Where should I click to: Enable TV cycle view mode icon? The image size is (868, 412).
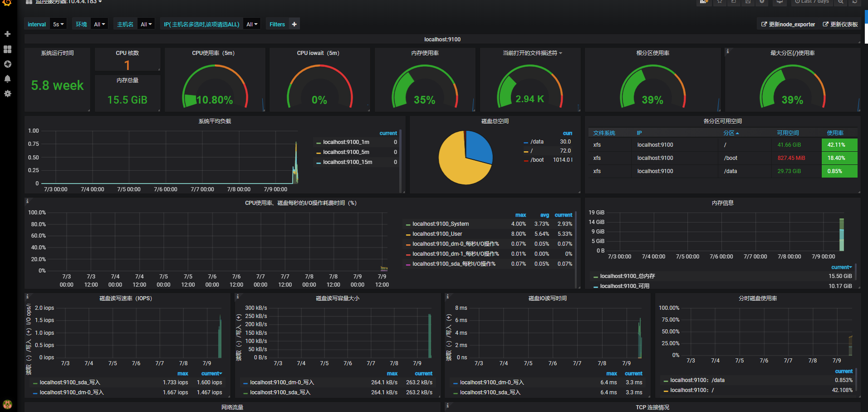tap(780, 2)
